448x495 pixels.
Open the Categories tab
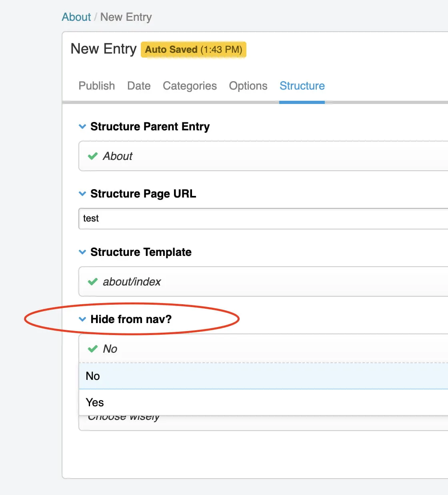[190, 86]
